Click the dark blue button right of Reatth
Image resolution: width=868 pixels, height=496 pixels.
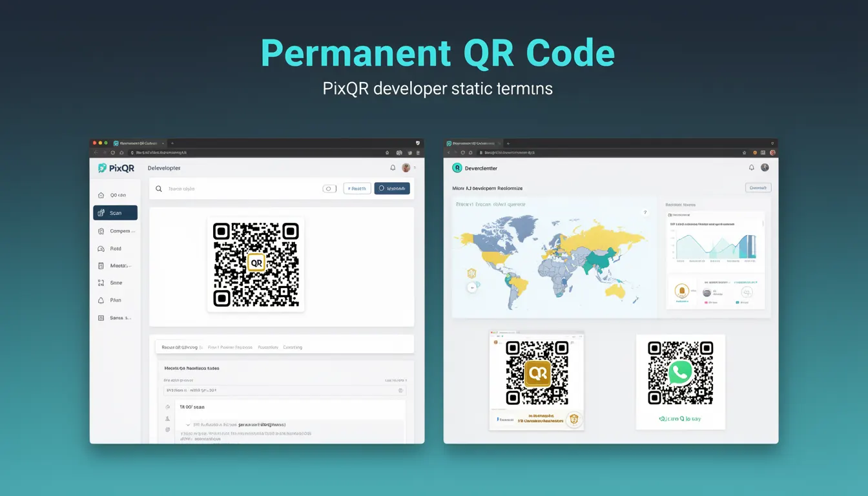point(392,189)
